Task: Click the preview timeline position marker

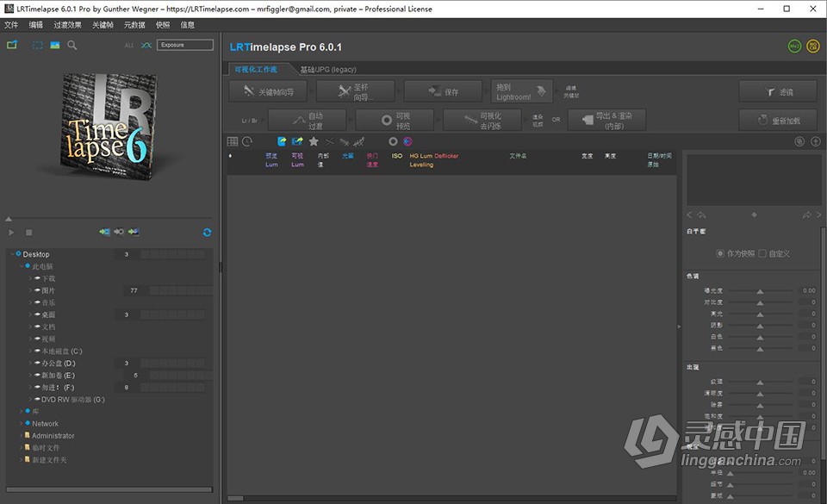Action: pyautogui.click(x=9, y=219)
